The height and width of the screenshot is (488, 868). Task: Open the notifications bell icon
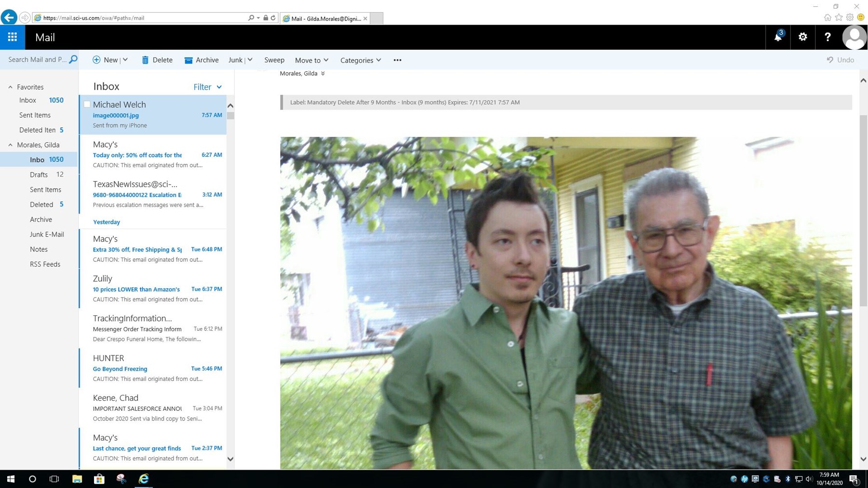(778, 37)
